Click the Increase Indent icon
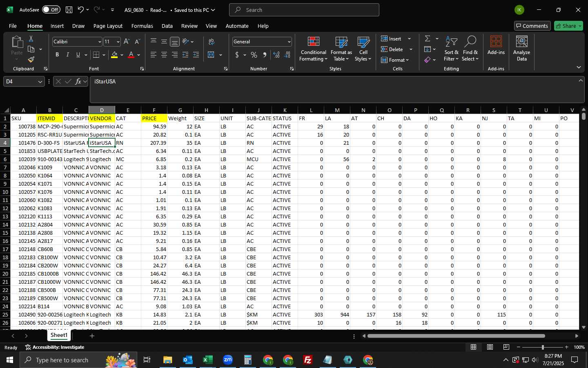This screenshot has height=368, width=588. [x=196, y=55]
